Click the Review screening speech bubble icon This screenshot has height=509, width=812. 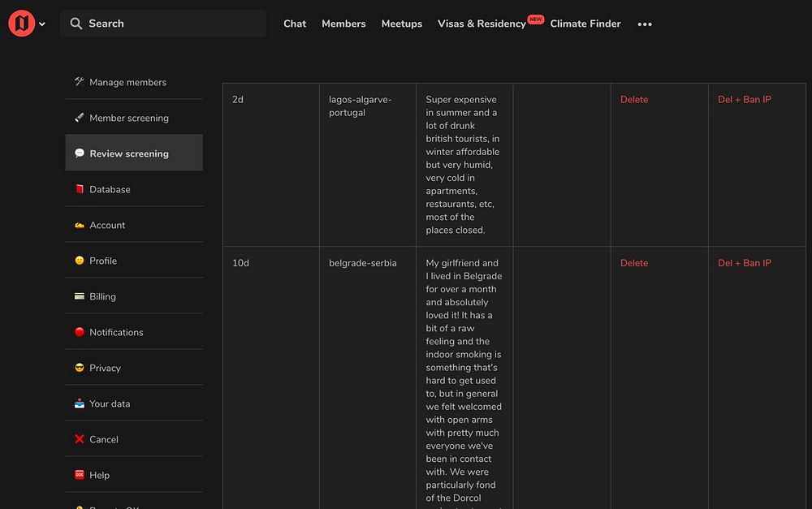tap(80, 153)
